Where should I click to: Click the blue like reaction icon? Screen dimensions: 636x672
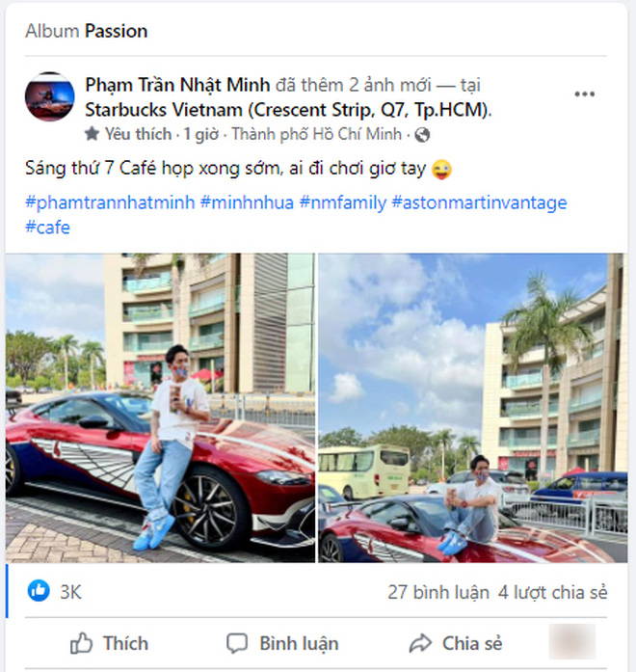(39, 590)
